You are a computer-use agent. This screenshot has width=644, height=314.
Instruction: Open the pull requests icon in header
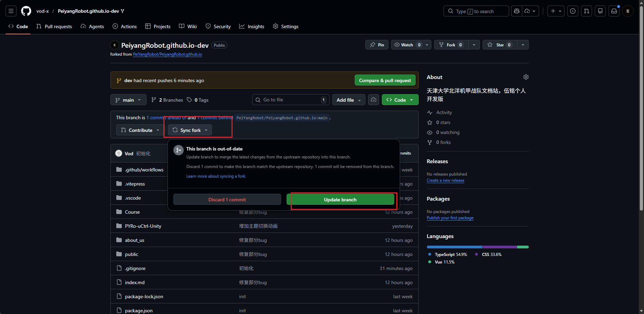[587, 11]
